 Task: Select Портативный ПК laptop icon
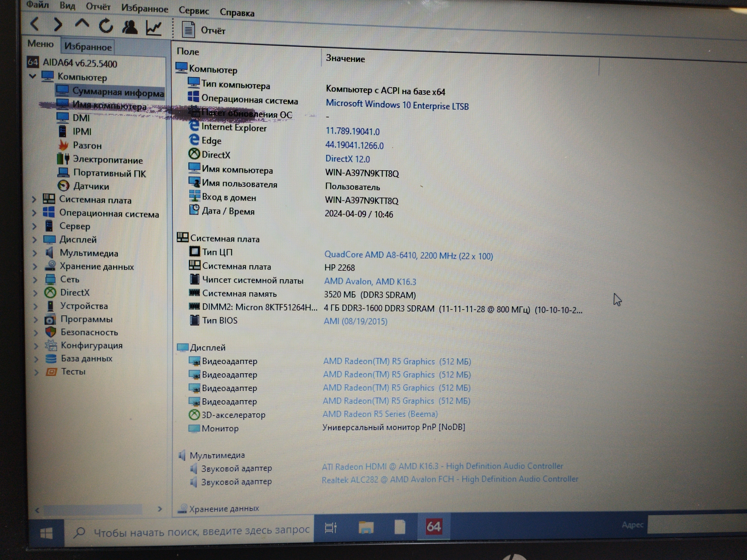(x=63, y=172)
